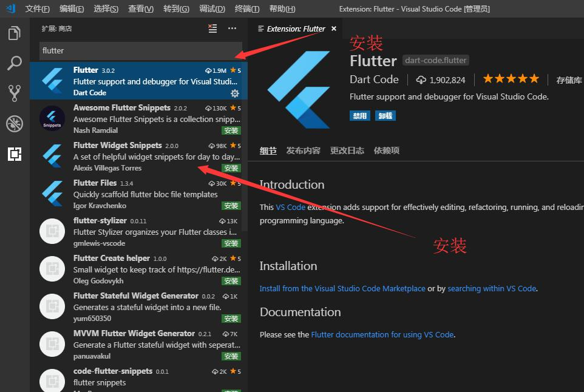Click the five-star rating of Flutter extension
Viewport: 584px width, 392px height.
pyautogui.click(x=511, y=78)
